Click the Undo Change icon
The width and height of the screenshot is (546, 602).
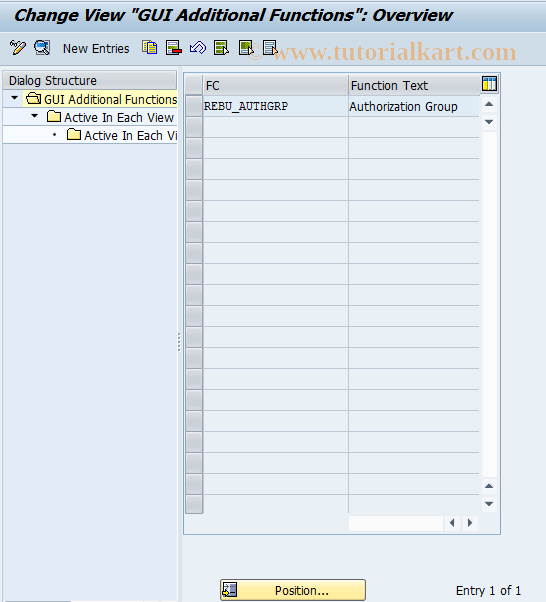(198, 48)
